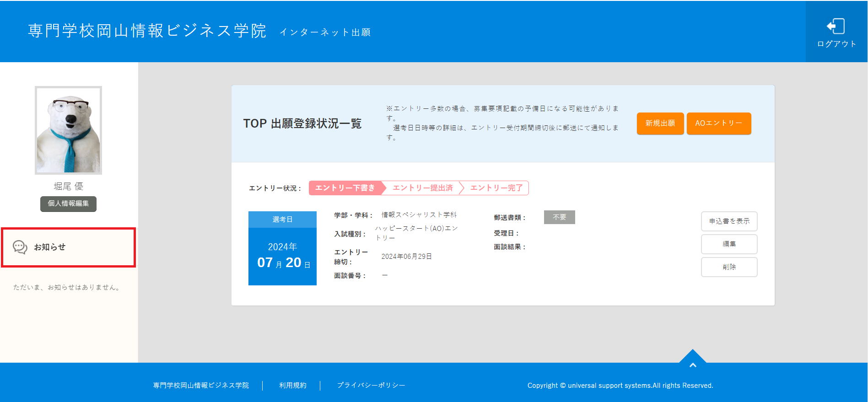The image size is (868, 402).
Task: Click the scroll-to-top chevron arrow
Action: coord(692,364)
